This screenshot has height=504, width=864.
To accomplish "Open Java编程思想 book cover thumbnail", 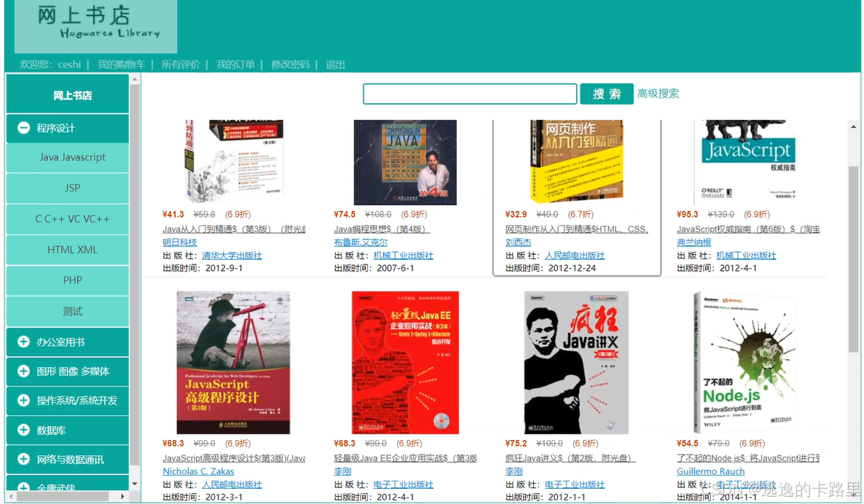I will pyautogui.click(x=405, y=162).
